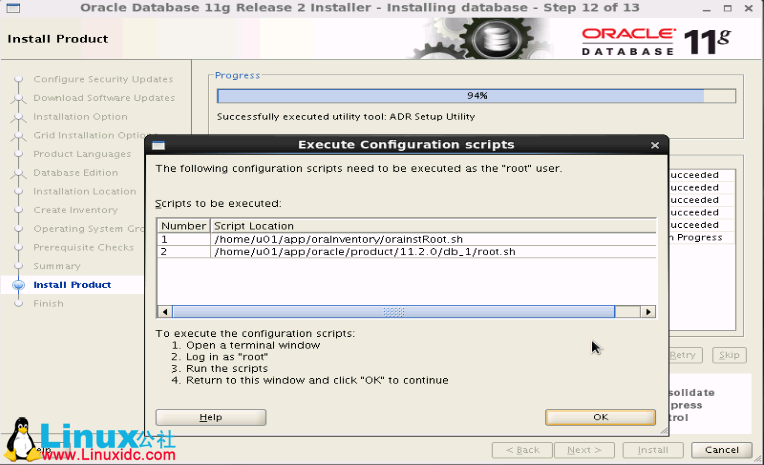Open Help in the configuration scripts dialog
The height and width of the screenshot is (465, 764).
tap(210, 417)
